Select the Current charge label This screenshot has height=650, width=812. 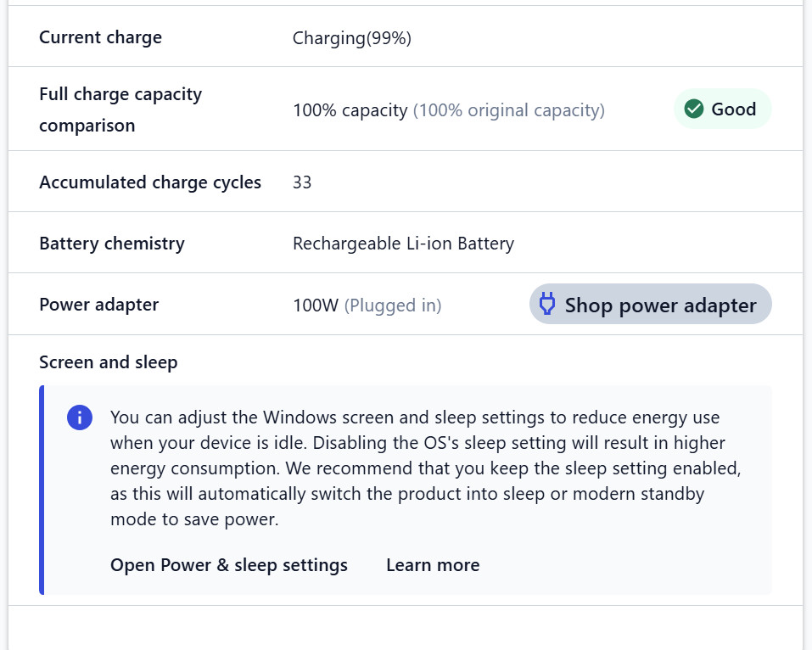click(100, 37)
